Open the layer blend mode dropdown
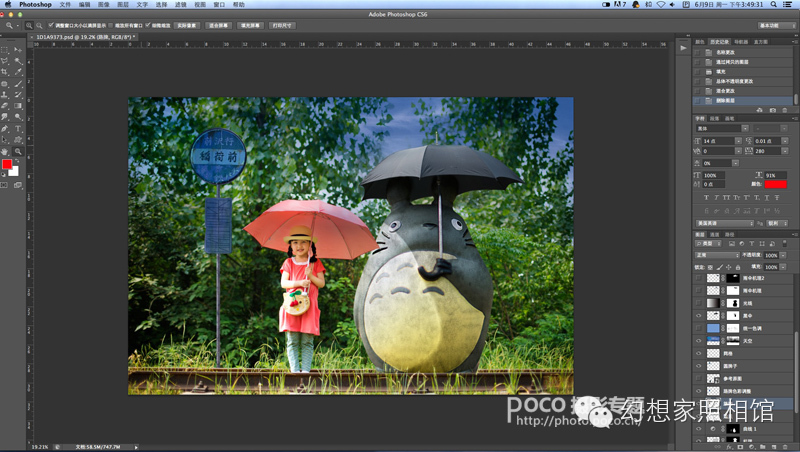Screen dimensions: 800x452 [717, 255]
